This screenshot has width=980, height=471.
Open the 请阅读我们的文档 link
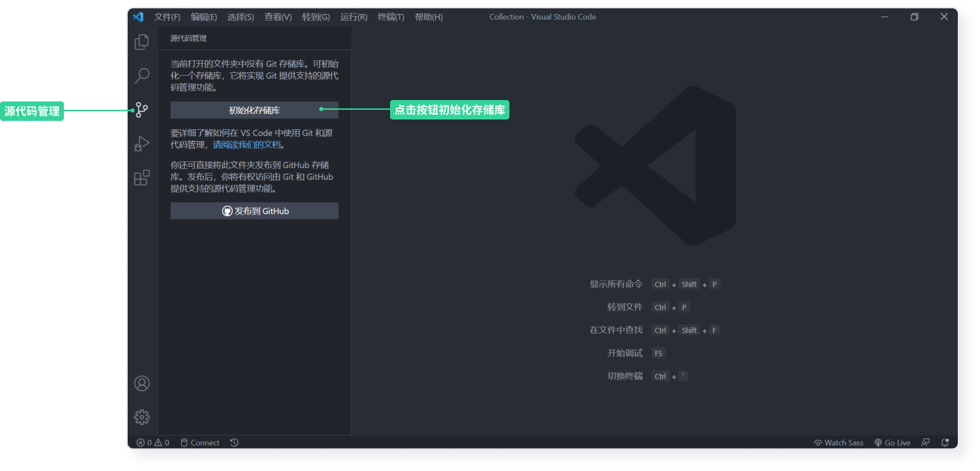tap(248, 144)
